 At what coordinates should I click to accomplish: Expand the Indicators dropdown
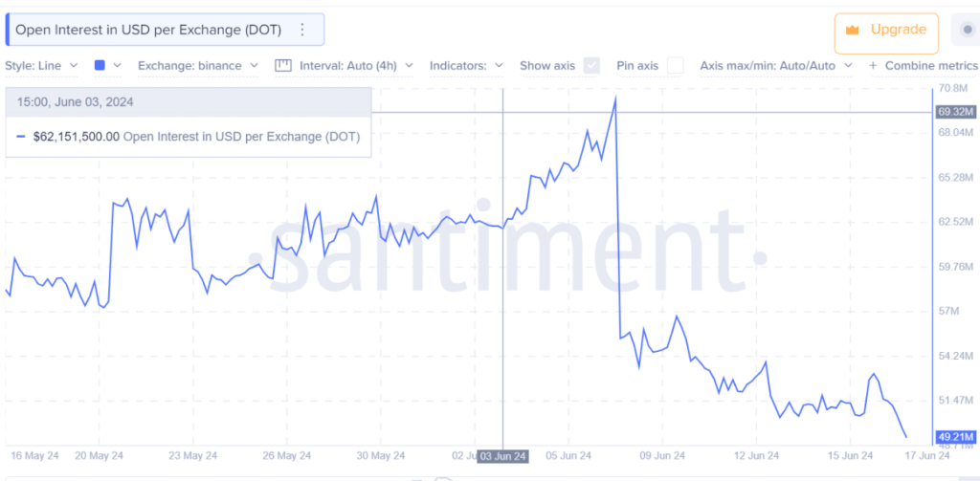tap(466, 65)
